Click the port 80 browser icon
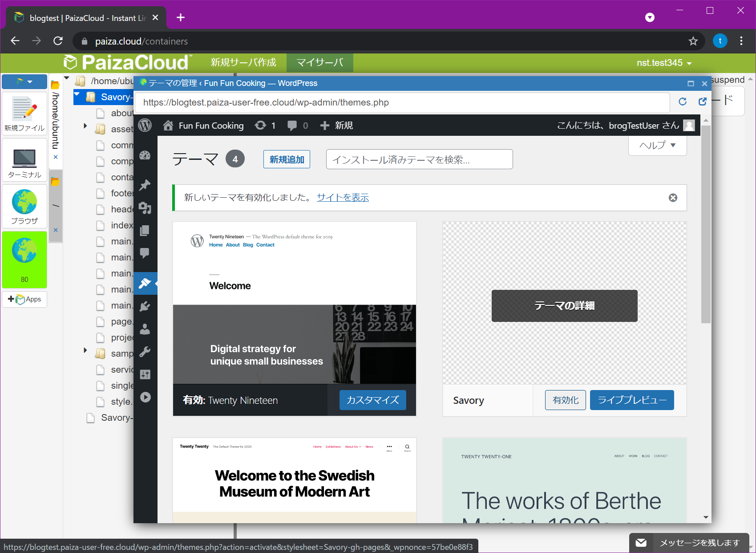Viewport: 756px width, 553px height. (24, 260)
